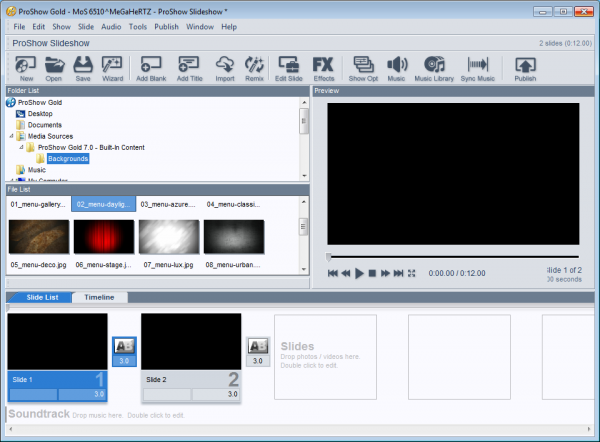Click the 04_menu-classi file name
This screenshot has height=442, width=600.
[x=233, y=204]
